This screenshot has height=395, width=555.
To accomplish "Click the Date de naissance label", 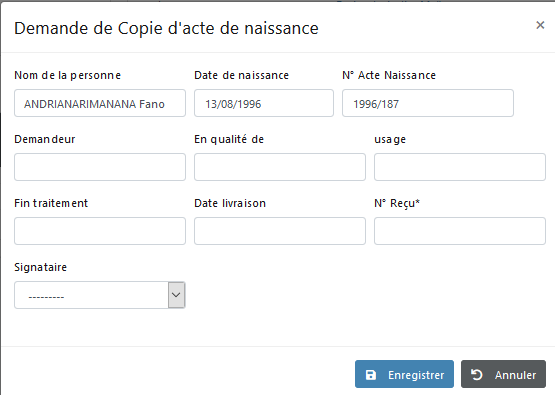I will (241, 75).
